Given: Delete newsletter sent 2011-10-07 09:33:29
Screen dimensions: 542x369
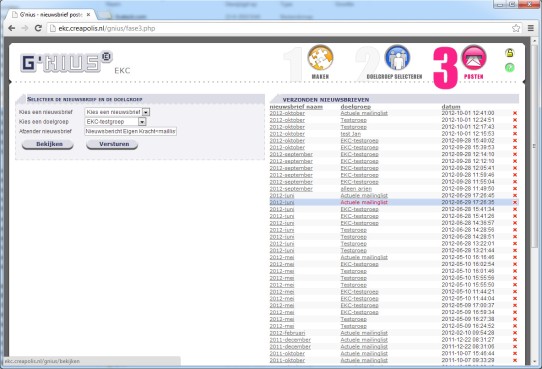Looking at the screenshot, I should 515,360.
